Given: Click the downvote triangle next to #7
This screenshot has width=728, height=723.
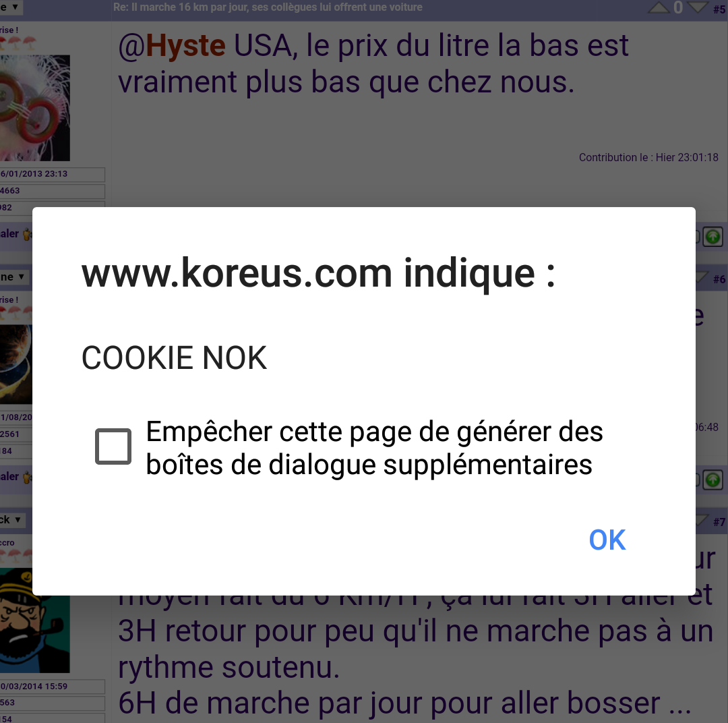Looking at the screenshot, I should [x=702, y=521].
